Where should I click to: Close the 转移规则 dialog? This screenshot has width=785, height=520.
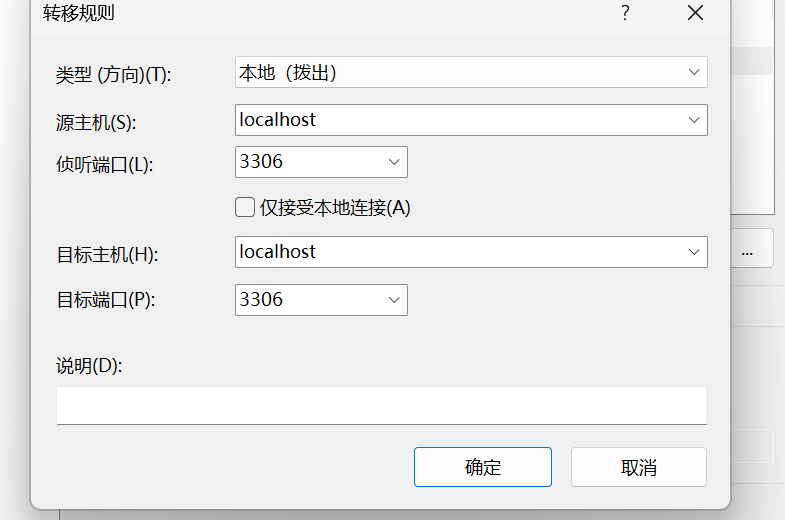[695, 13]
